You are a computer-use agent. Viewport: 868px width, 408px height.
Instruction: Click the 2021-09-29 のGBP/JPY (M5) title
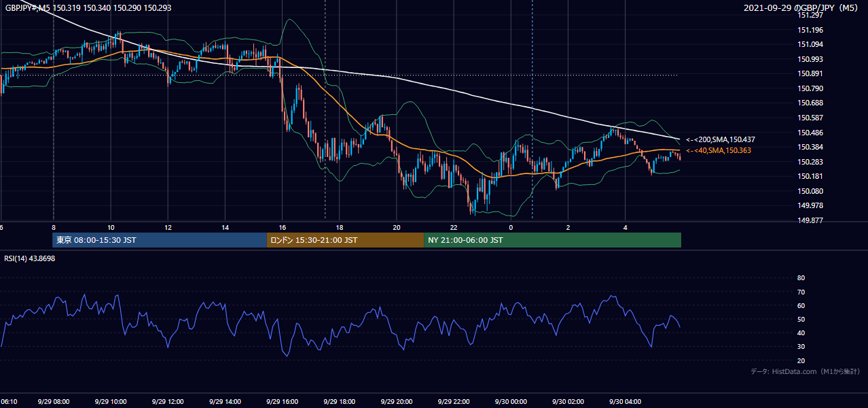click(802, 7)
